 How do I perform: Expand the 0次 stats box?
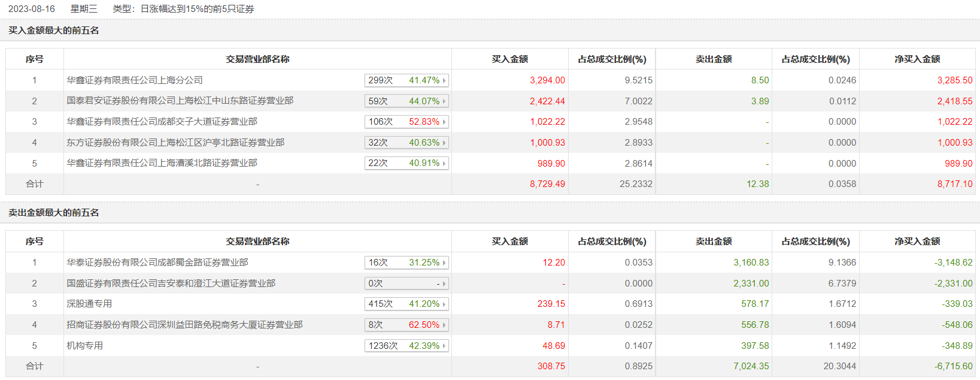pyautogui.click(x=406, y=284)
